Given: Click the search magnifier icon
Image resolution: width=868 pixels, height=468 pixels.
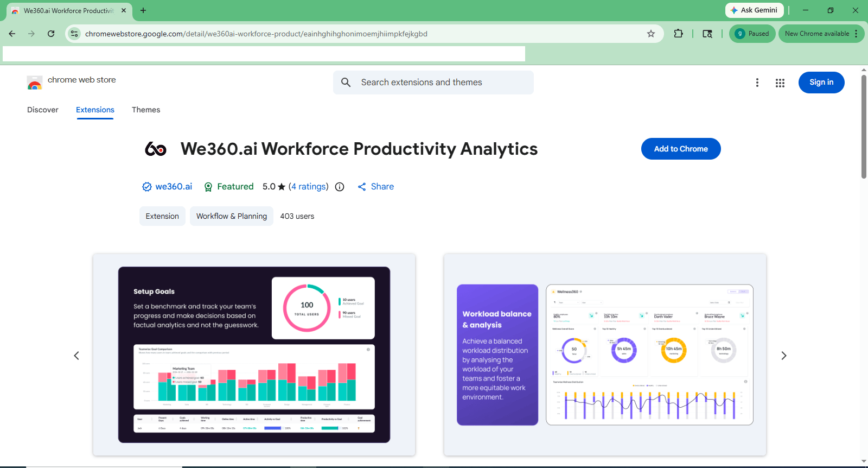Looking at the screenshot, I should 346,83.
